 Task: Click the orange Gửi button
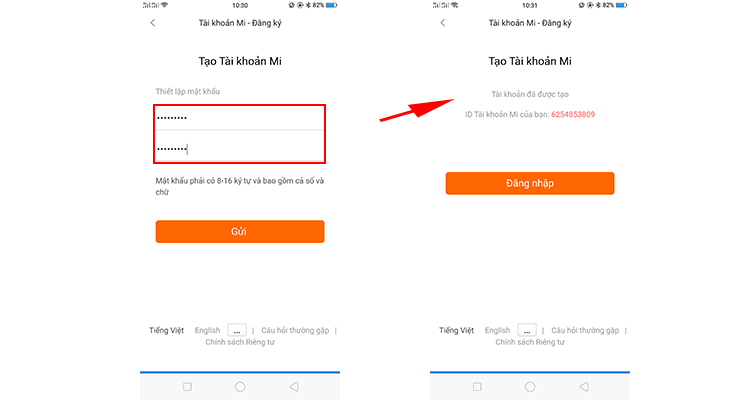[x=240, y=231]
